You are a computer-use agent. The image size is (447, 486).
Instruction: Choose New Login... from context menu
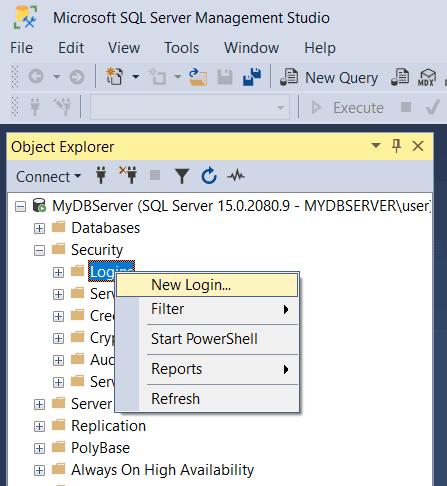click(207, 285)
